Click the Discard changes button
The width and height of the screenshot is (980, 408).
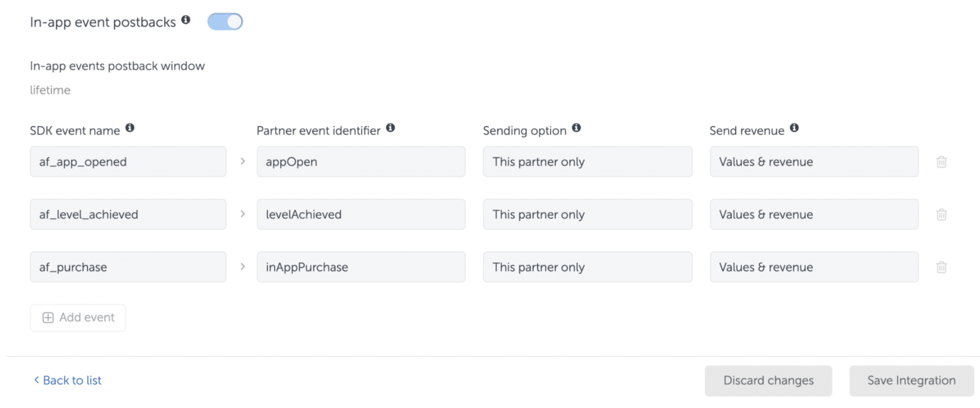tap(768, 380)
